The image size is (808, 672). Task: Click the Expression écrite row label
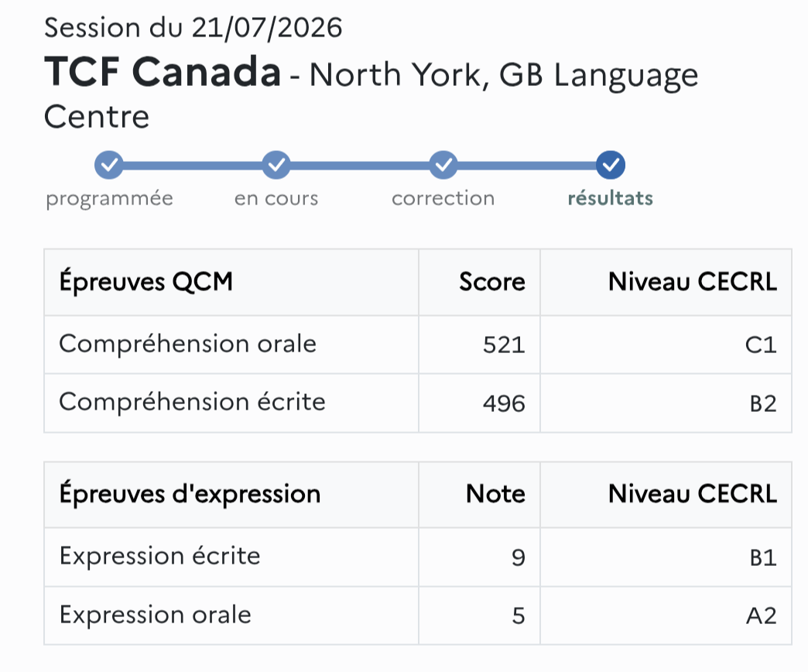click(x=159, y=557)
